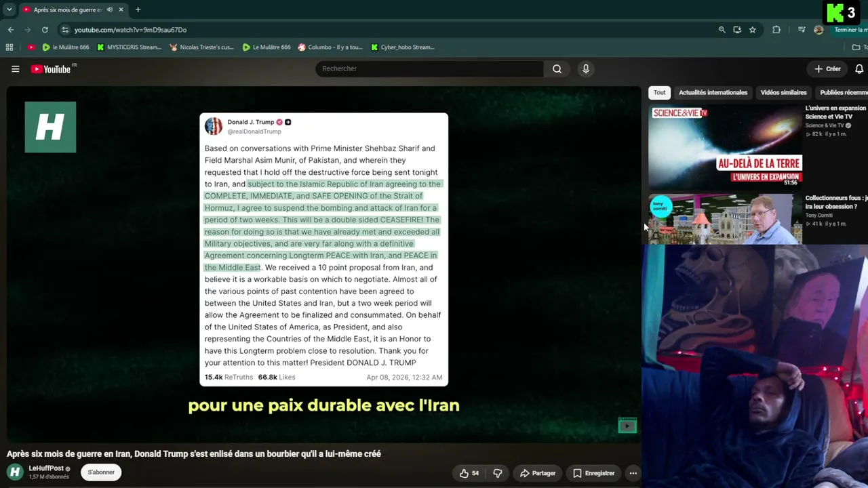Open the media controls icon in toolbar
The width and height of the screenshot is (868, 488).
click(802, 30)
